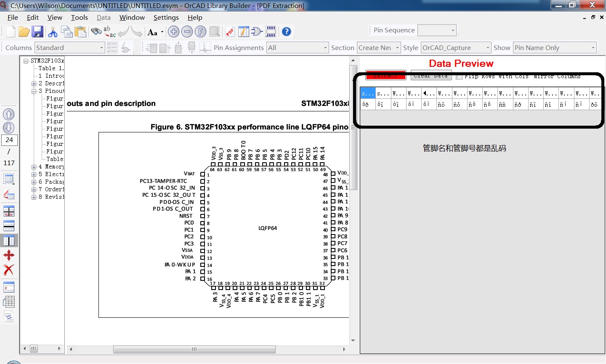Image resolution: width=606 pixels, height=364 pixels.
Task: Choose the horizontal row separator tool
Action: [9, 226]
